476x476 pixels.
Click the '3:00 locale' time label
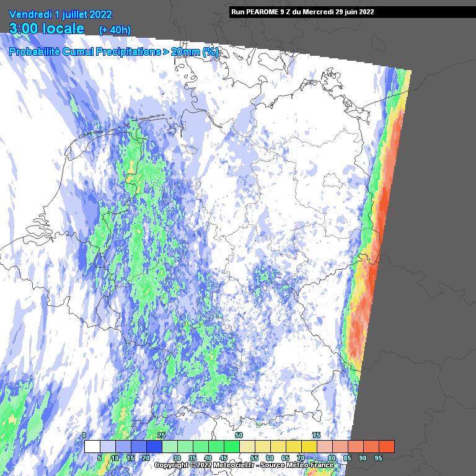47,29
